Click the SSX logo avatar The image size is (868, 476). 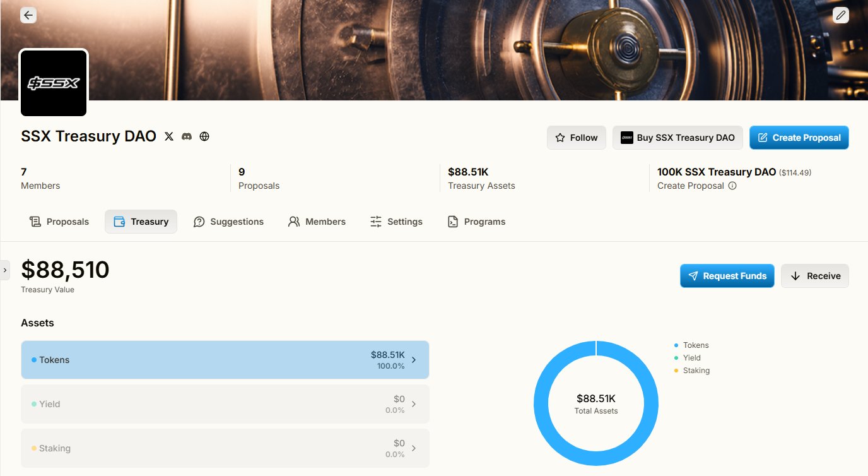54,83
